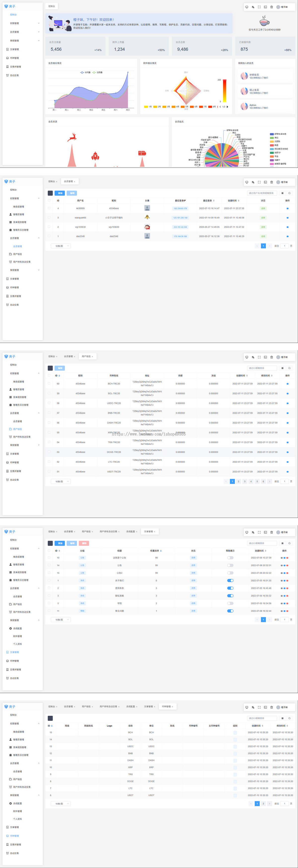Click the search input on 会员管理 page

pos(262,193)
